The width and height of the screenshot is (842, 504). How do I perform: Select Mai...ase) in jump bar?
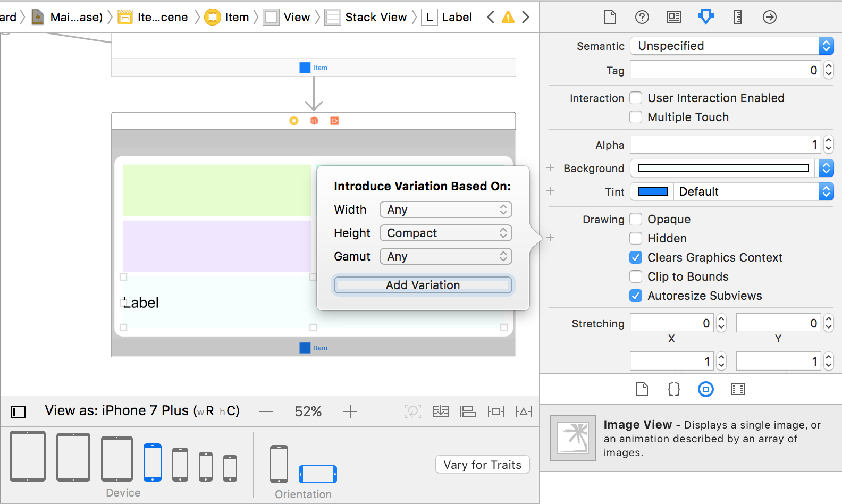[x=68, y=17]
